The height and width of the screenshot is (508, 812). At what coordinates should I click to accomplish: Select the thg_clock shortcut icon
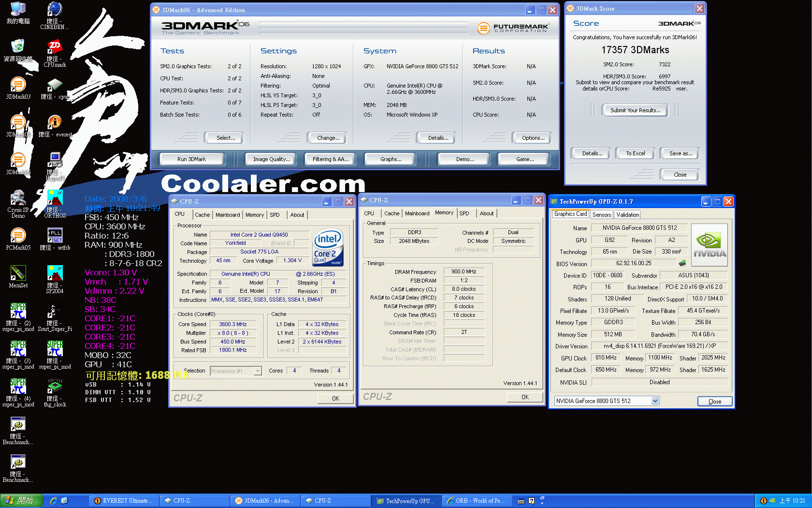(x=55, y=393)
